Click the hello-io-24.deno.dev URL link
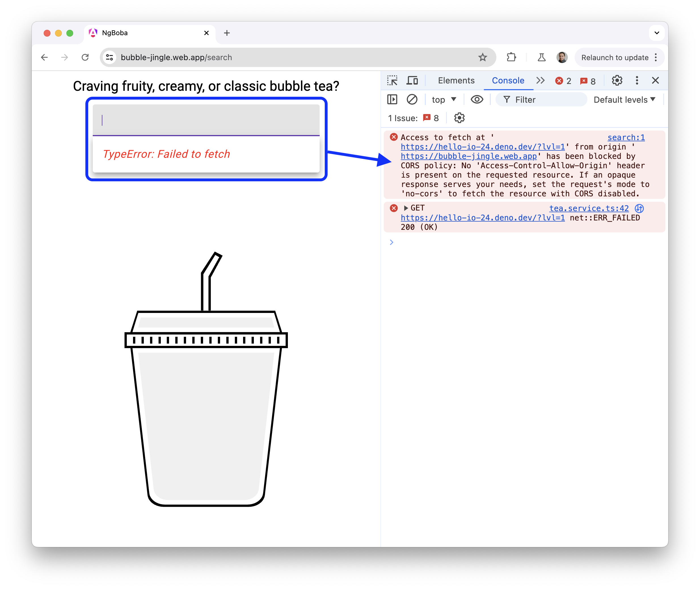The width and height of the screenshot is (700, 589). coord(467,147)
